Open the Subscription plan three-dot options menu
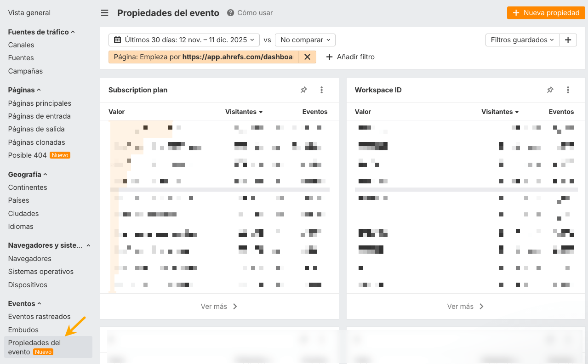Image resolution: width=588 pixels, height=364 pixels. click(x=321, y=90)
